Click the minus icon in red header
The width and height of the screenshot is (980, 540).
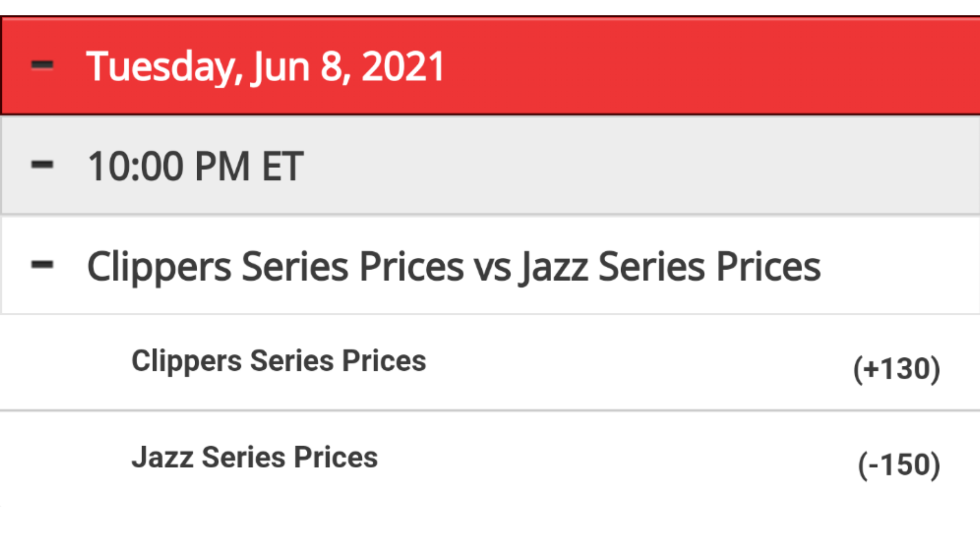pos(42,66)
